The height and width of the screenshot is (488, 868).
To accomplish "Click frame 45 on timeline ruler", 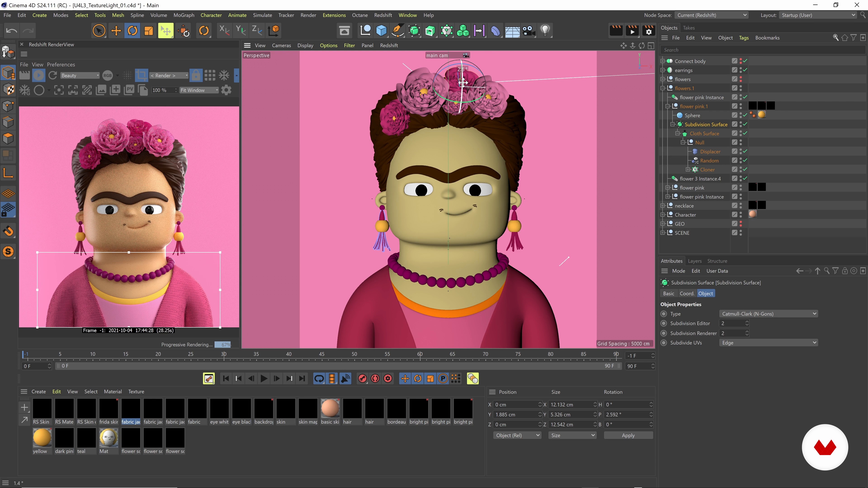I will pyautogui.click(x=321, y=354).
